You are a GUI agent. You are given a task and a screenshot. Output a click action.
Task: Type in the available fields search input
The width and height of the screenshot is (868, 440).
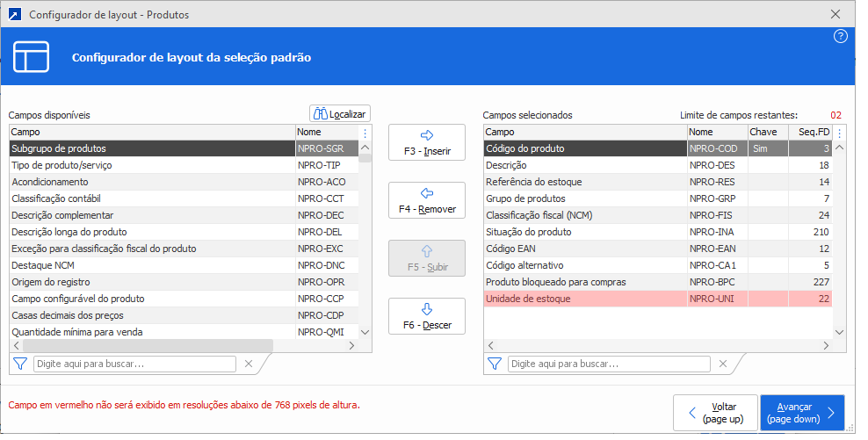coord(134,364)
